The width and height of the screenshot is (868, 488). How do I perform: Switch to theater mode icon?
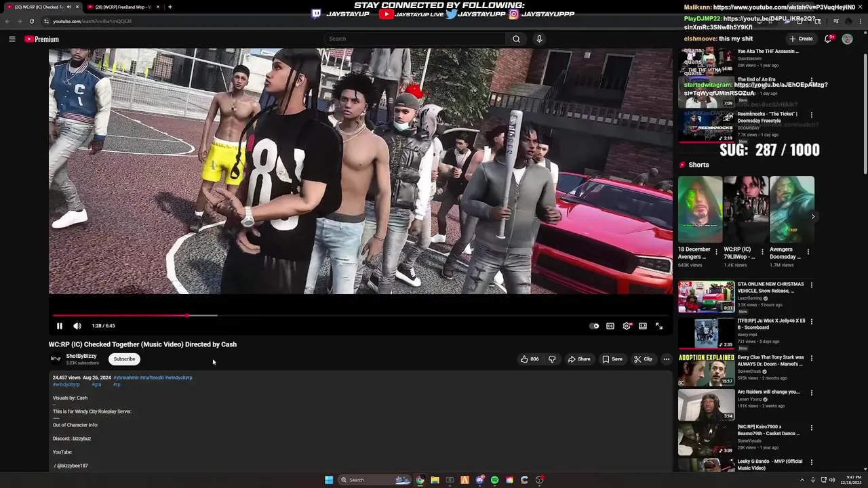click(643, 326)
